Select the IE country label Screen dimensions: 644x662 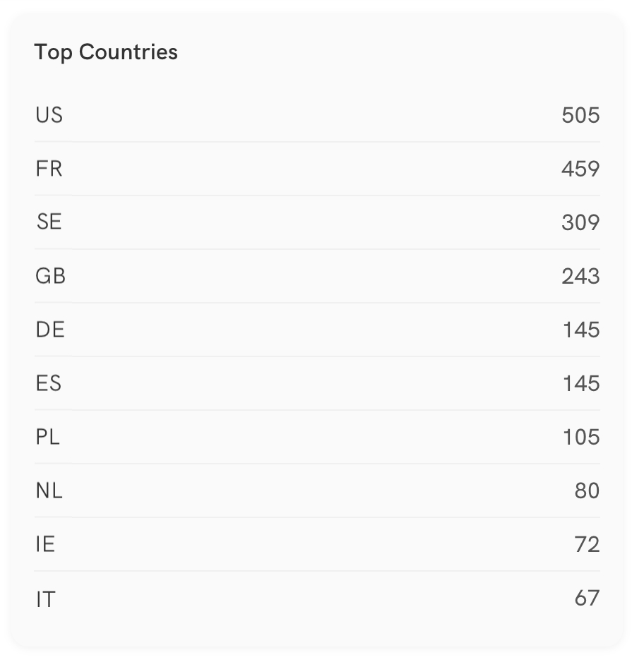point(45,544)
